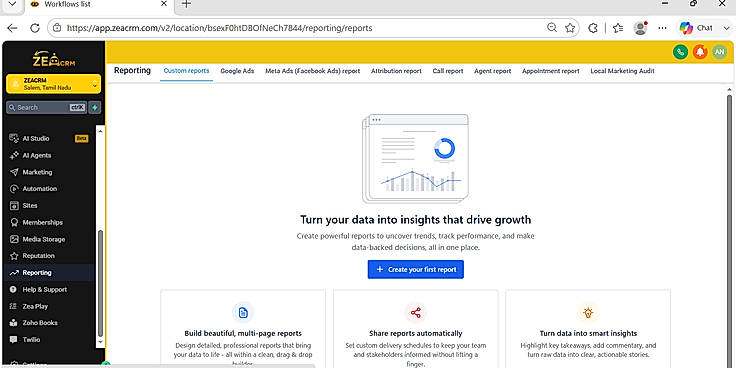Screen dimensions: 736x368
Task: Open AI Studio sidebar icon
Action: (x=14, y=138)
